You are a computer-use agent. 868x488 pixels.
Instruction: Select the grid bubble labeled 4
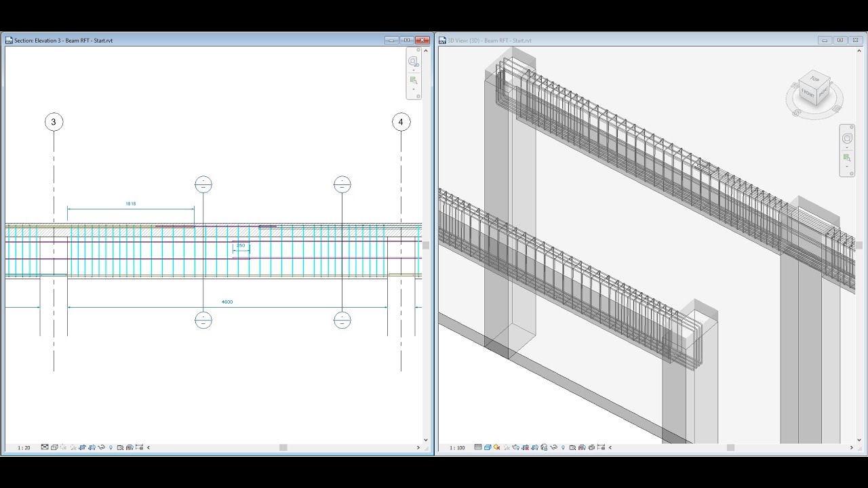click(401, 122)
